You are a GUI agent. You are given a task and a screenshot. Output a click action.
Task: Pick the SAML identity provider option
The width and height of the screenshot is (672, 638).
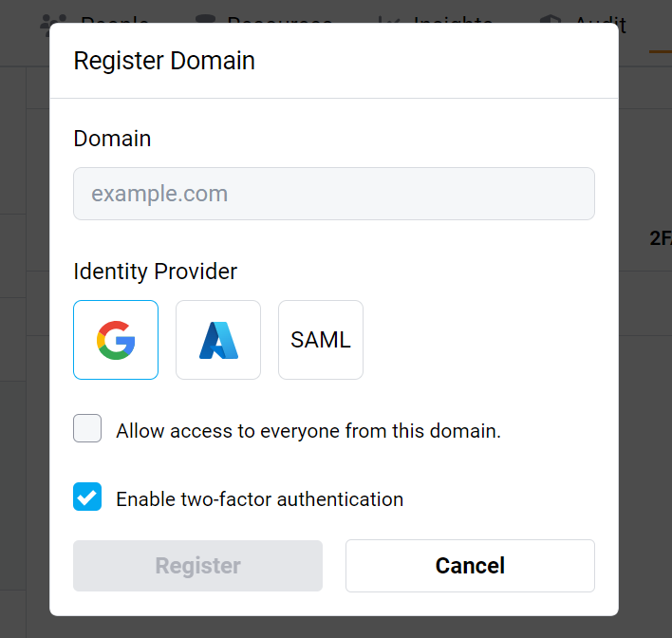(321, 340)
